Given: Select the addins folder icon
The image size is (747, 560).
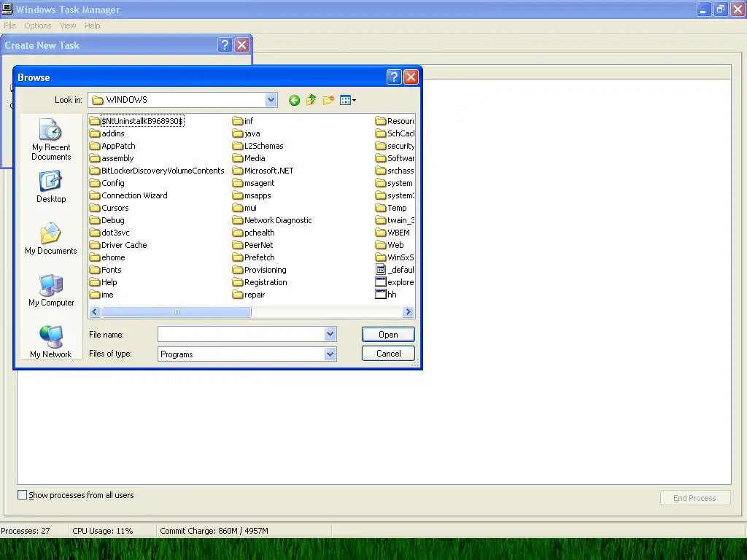Looking at the screenshot, I should [x=95, y=133].
